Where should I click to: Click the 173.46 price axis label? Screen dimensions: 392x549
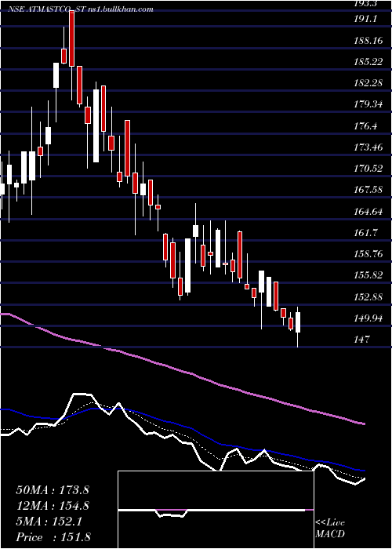[x=368, y=147]
